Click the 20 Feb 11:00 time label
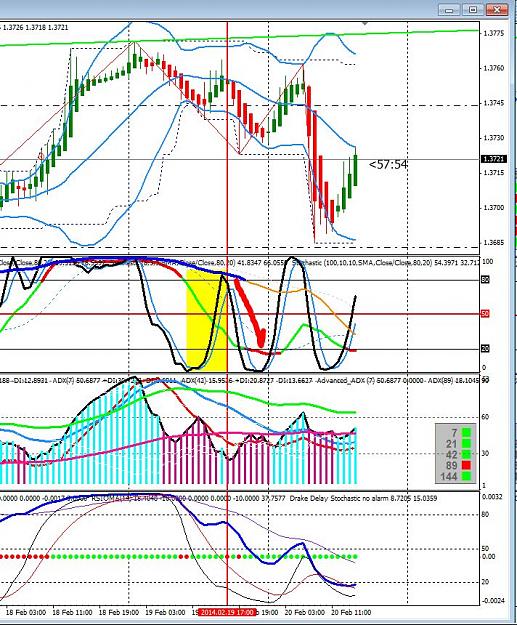The image size is (517, 625). point(351,612)
